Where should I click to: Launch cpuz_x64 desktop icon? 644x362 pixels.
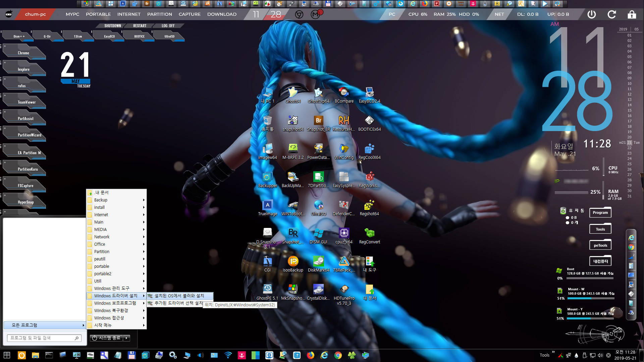[344, 236]
